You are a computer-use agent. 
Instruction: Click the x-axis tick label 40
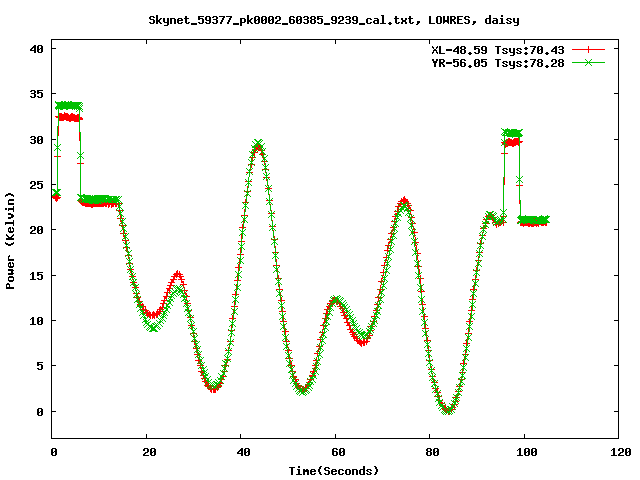(243, 452)
